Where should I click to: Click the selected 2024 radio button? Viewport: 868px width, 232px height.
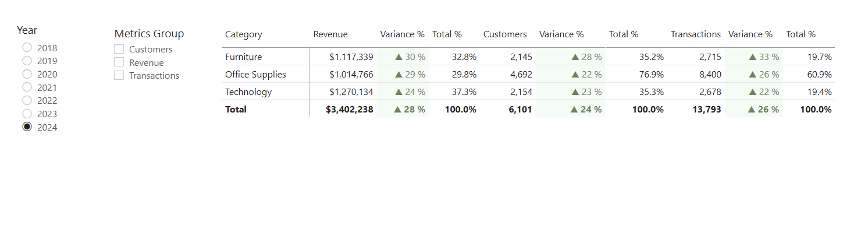27,127
